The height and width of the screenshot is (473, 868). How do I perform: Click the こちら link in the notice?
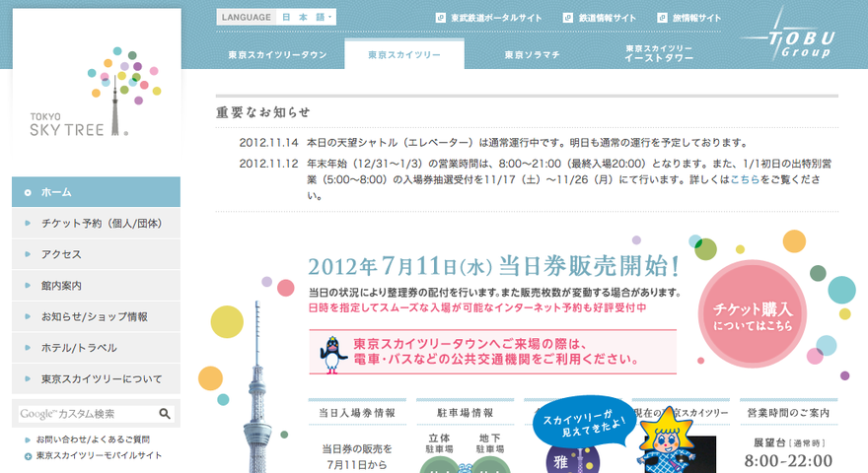745,179
